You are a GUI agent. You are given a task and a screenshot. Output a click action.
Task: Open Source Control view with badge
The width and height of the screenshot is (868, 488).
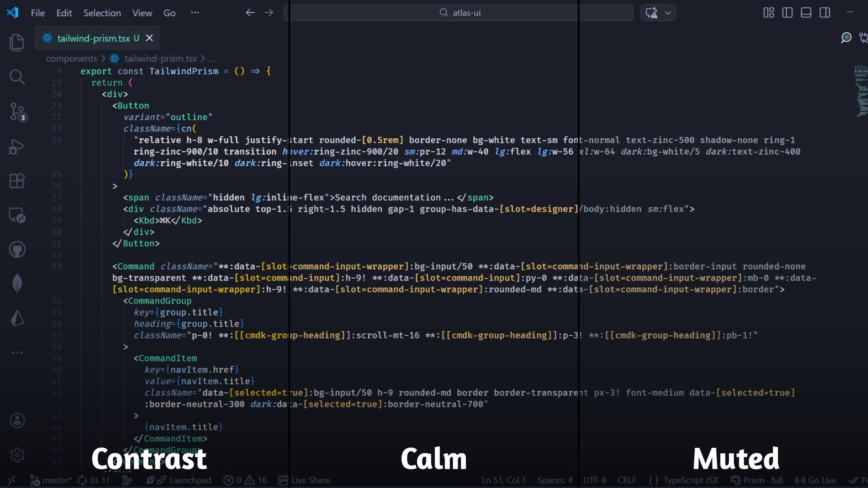17,112
